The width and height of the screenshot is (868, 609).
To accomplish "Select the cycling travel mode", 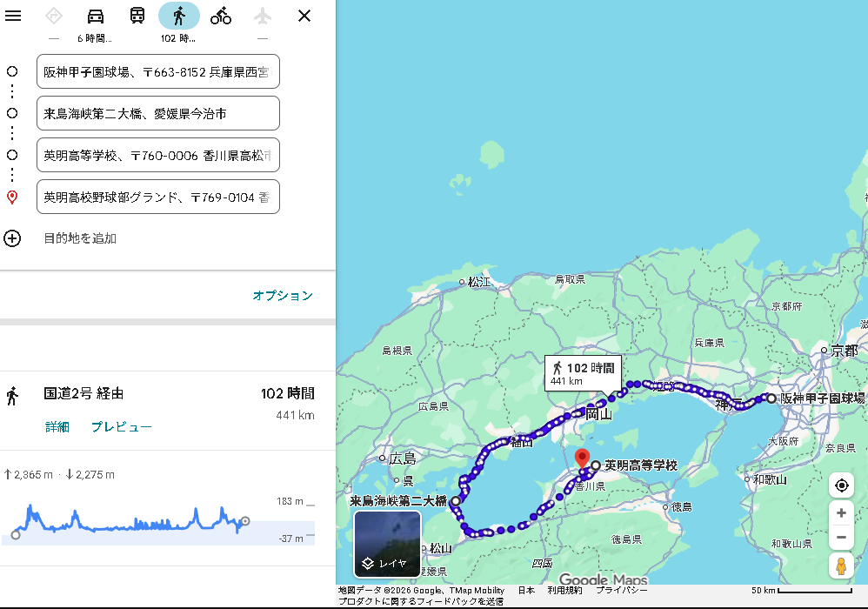I will (x=221, y=16).
